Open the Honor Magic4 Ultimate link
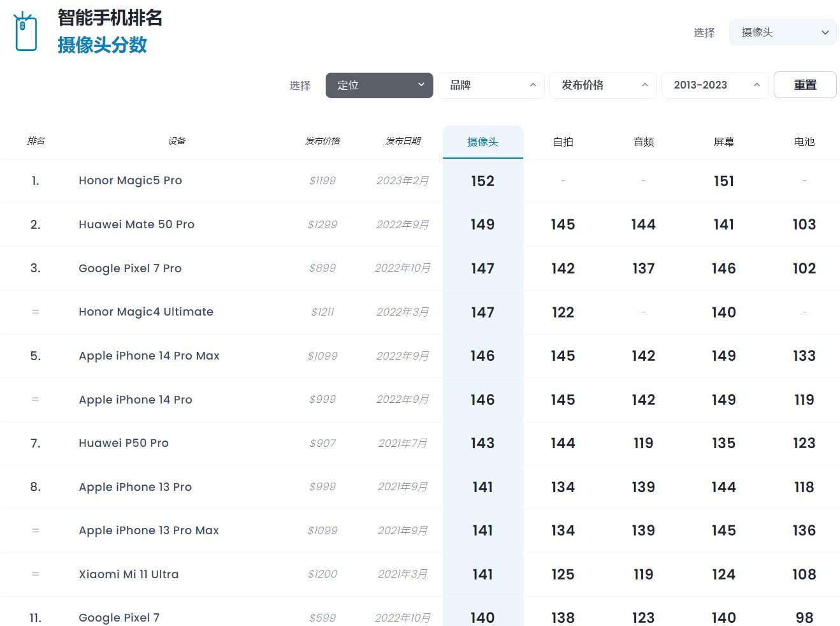 pyautogui.click(x=146, y=312)
